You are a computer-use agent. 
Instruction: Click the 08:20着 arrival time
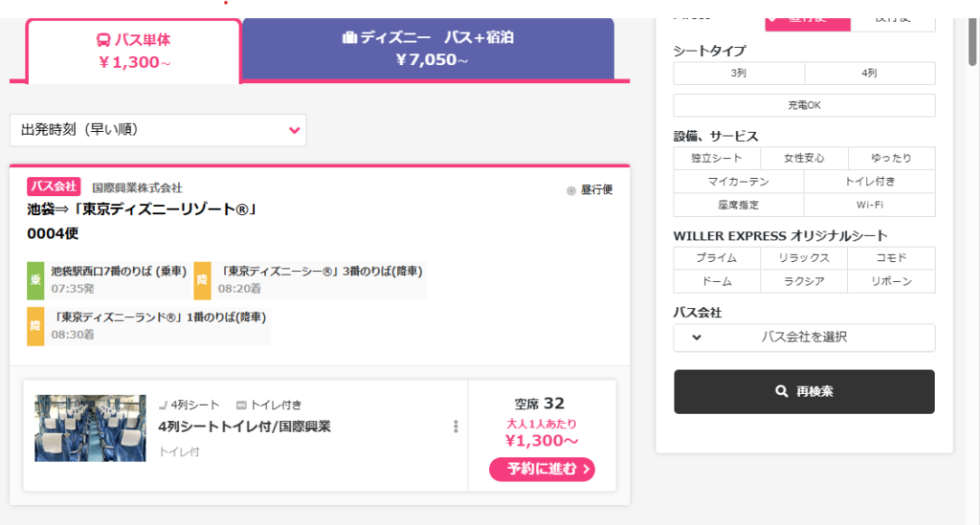point(239,289)
